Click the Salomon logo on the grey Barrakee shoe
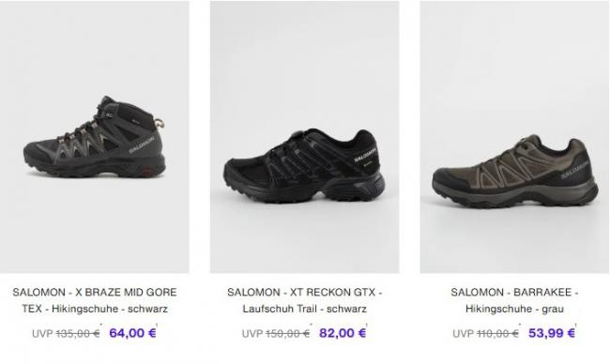Image resolution: width=610 pixels, height=364 pixels. (575, 170)
